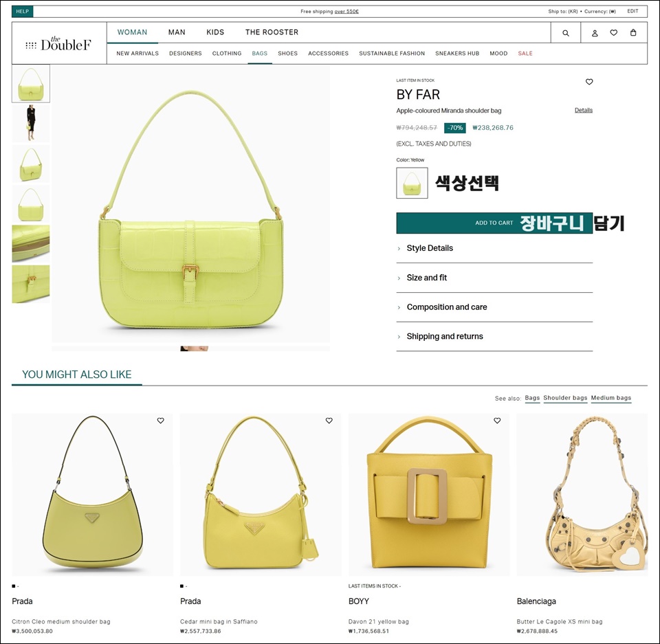The image size is (660, 644).
Task: Open the Prada Cedar mini bag image
Action: [261, 495]
